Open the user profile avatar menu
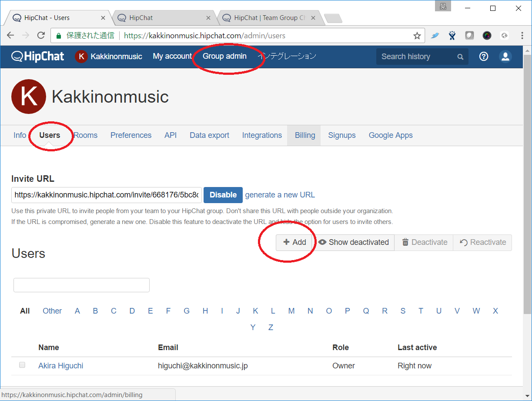The image size is (532, 401). [505, 57]
